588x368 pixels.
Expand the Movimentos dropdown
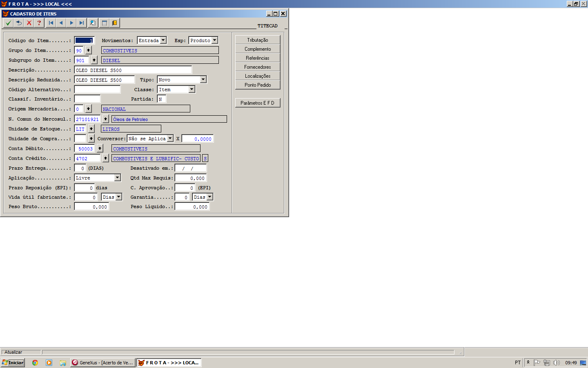pyautogui.click(x=163, y=40)
